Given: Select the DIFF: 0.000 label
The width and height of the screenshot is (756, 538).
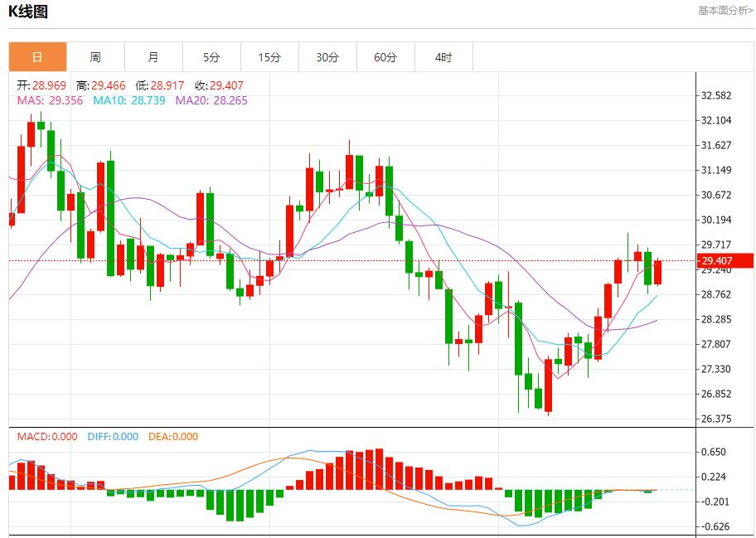Looking at the screenshot, I should point(112,437).
